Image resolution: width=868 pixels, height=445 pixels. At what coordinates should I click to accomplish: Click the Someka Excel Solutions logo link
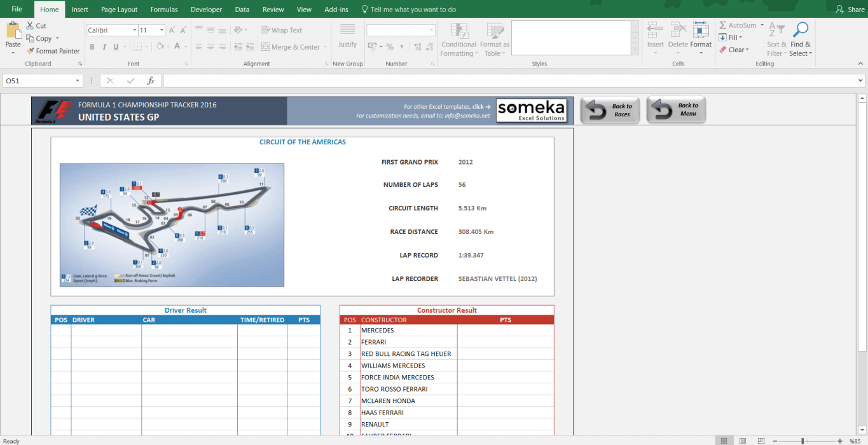click(x=531, y=111)
